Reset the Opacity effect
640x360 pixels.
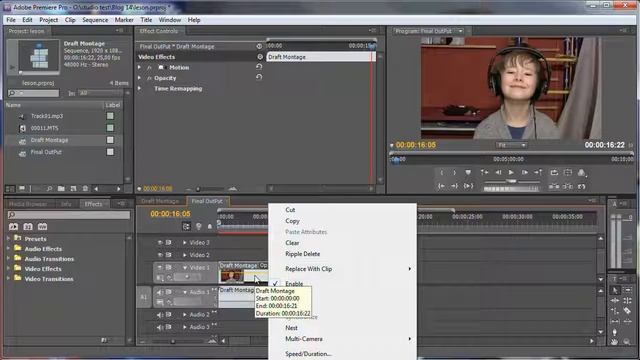click(259, 77)
